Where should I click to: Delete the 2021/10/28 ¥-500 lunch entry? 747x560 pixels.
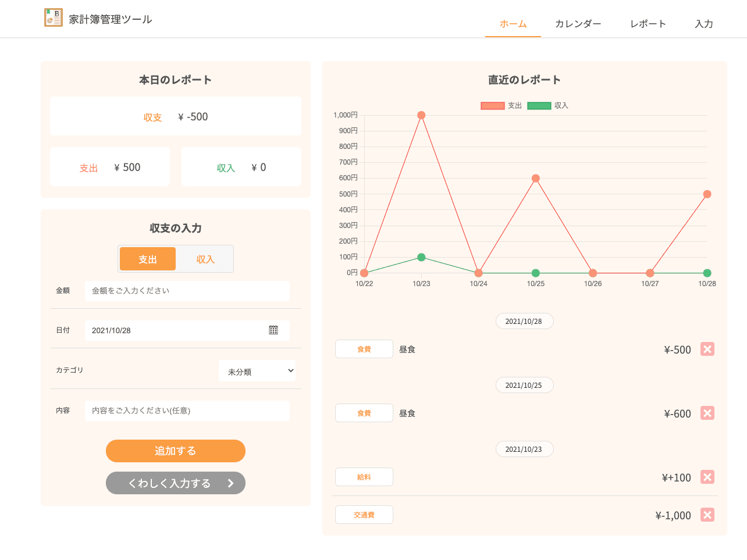click(707, 349)
